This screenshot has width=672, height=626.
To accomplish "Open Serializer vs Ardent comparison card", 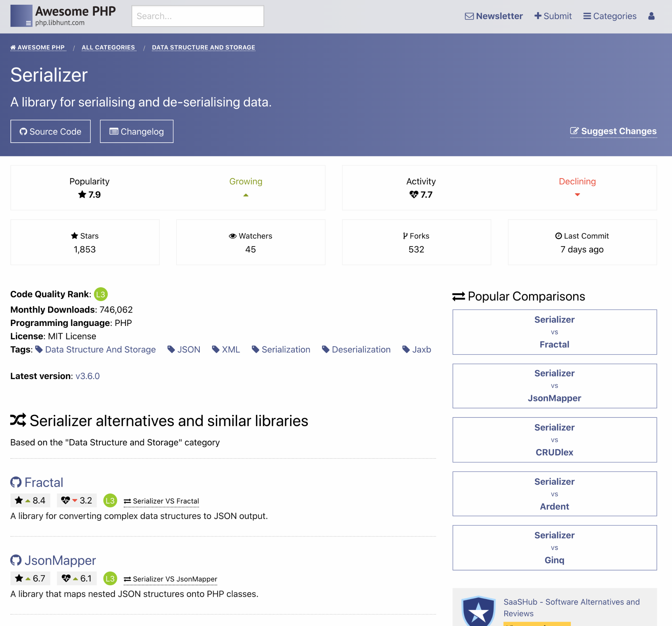I will tap(554, 494).
